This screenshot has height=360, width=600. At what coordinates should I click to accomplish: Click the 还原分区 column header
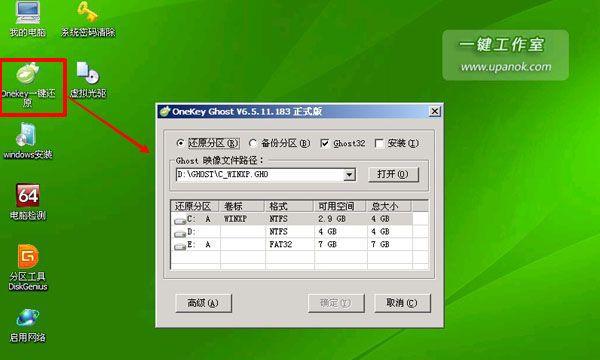click(x=195, y=206)
